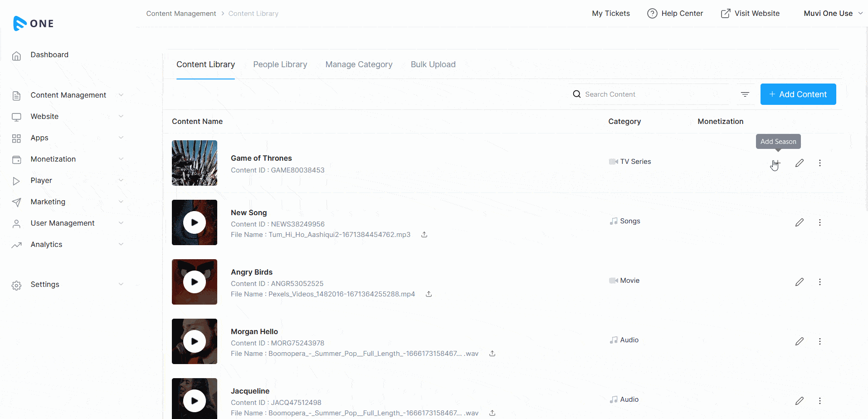Open the Game of Thrones thumbnail
The image size is (868, 419).
coord(195,163)
